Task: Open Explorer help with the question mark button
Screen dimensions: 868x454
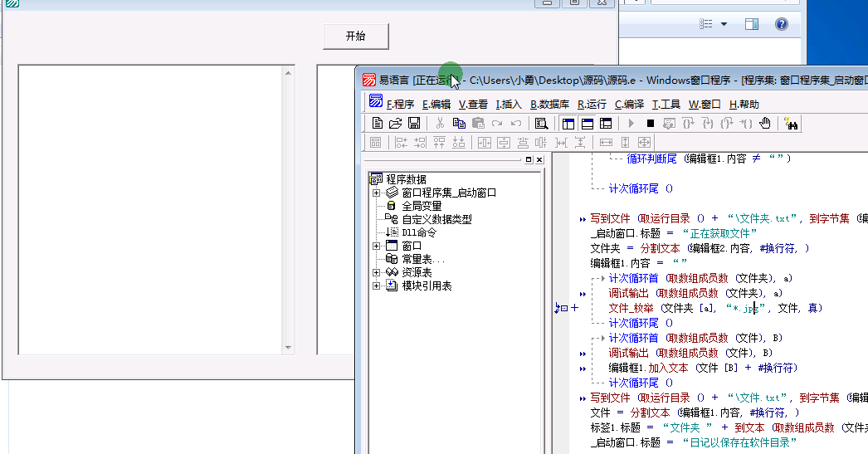Action: pos(781,25)
